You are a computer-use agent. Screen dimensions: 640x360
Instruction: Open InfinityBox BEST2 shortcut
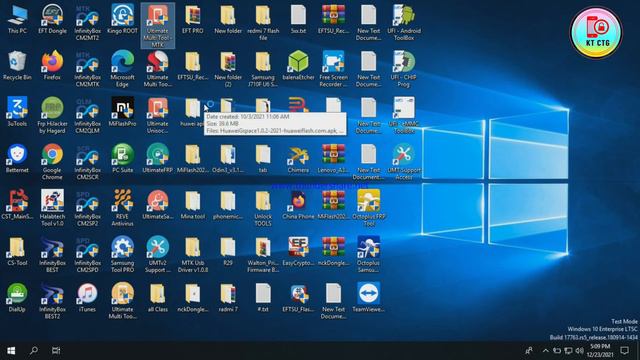pos(52,301)
